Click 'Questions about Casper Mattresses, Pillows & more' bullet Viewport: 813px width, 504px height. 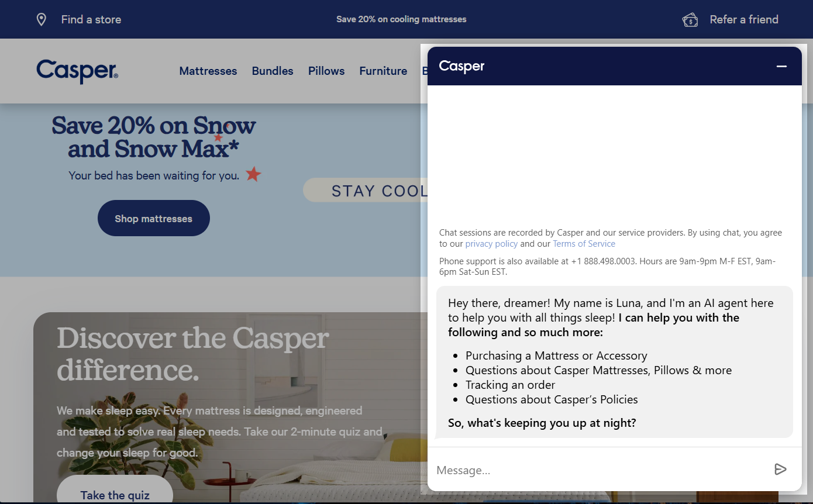598,370
